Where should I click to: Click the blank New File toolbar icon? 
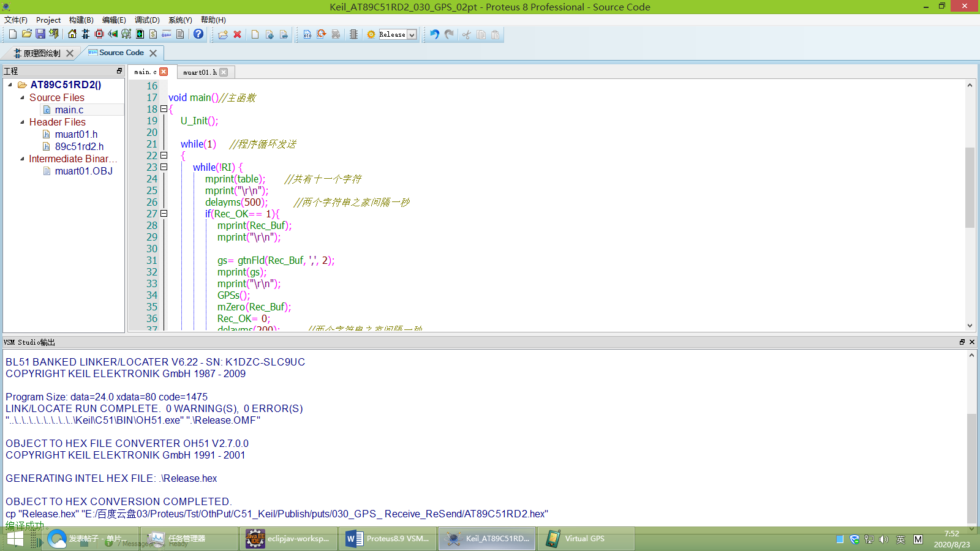click(x=255, y=34)
